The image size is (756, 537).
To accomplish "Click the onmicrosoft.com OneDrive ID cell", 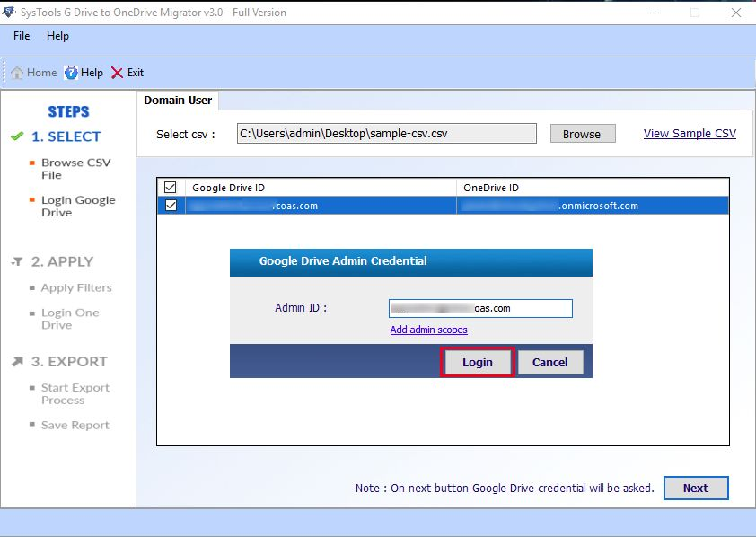I will pos(593,206).
